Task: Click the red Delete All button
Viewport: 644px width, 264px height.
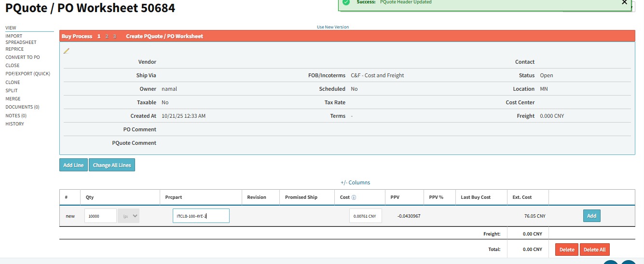Action: point(594,250)
